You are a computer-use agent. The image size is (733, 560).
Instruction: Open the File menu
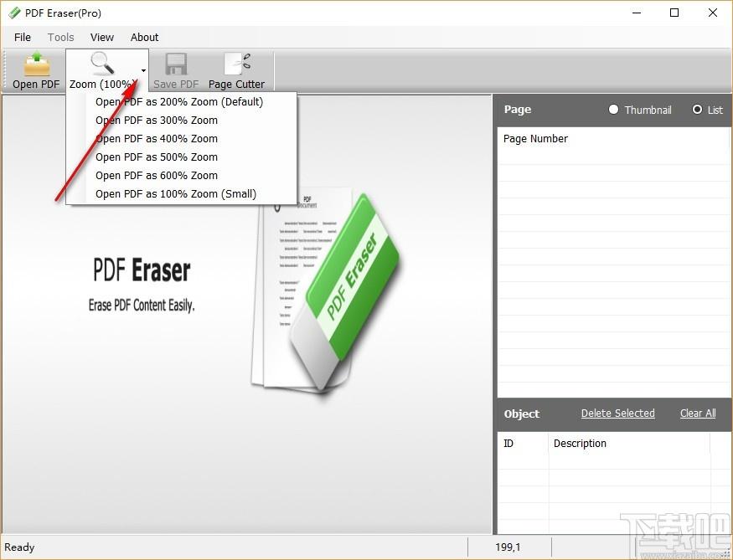click(x=23, y=38)
